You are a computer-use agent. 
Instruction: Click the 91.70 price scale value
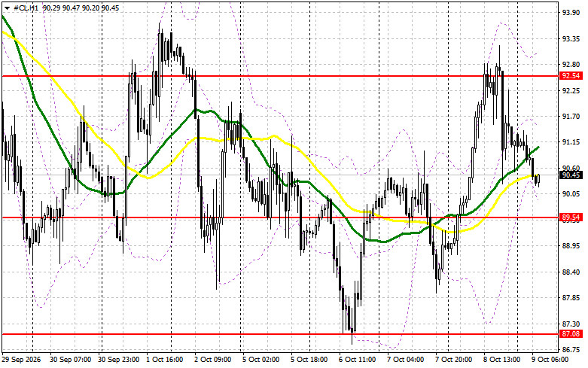[571, 117]
